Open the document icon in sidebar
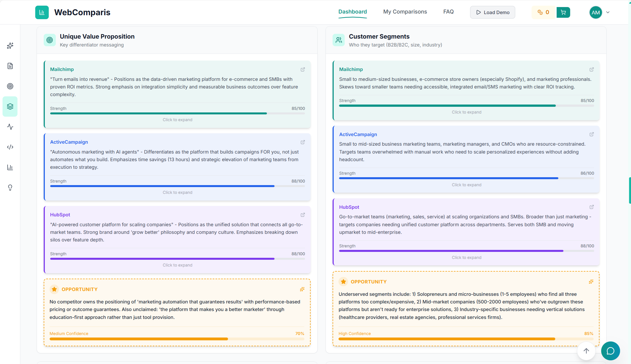Screen dimensions: 631x364 10,66
